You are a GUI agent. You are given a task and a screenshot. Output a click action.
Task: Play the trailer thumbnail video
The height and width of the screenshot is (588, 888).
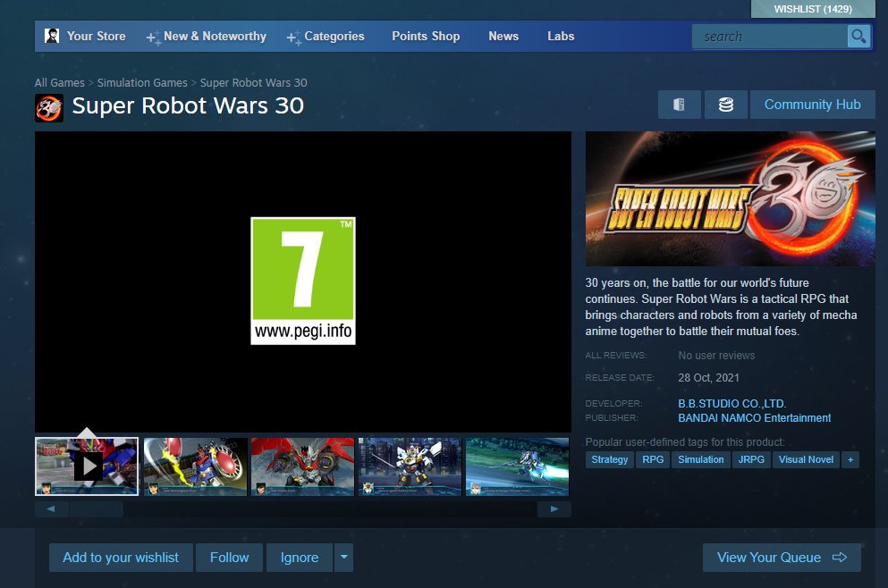87,466
